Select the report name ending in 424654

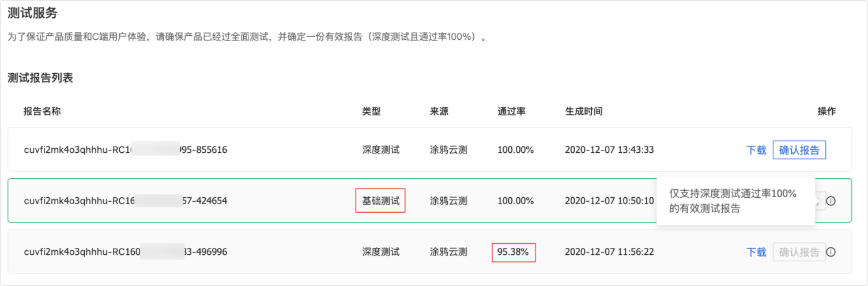pos(126,201)
